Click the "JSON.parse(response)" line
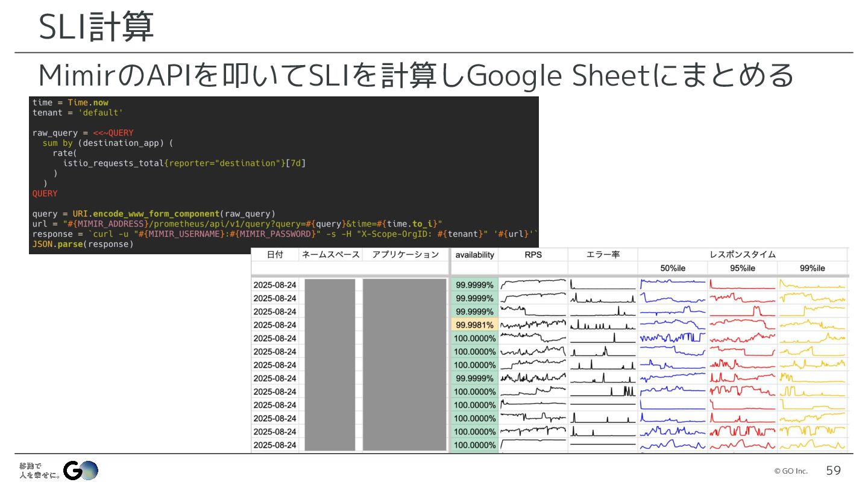This screenshot has height=488, width=868. point(83,244)
